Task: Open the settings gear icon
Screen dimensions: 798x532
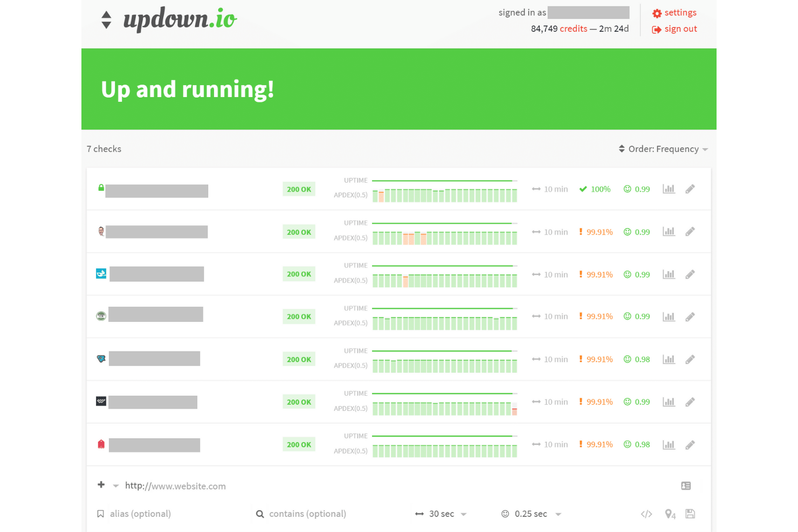Action: (657, 12)
